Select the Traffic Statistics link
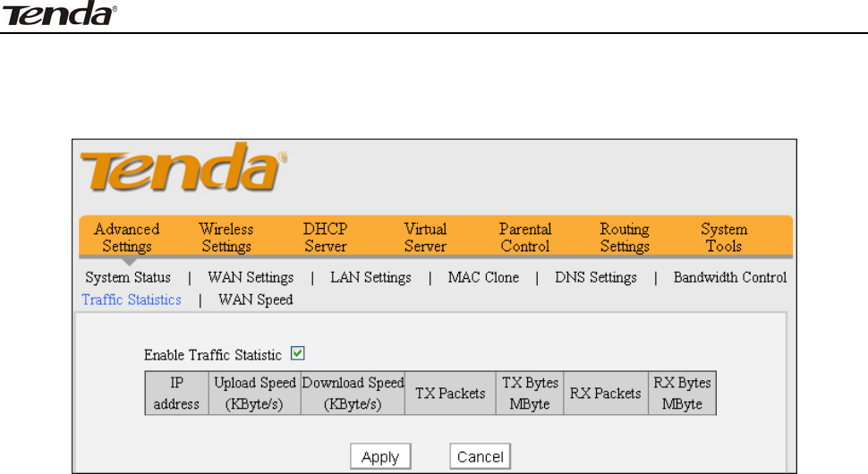868x474 pixels. pos(132,300)
